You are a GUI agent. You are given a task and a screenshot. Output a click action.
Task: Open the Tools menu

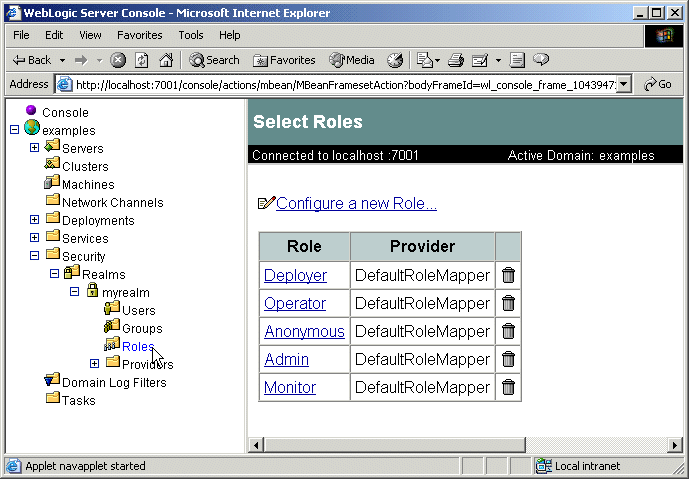[191, 35]
